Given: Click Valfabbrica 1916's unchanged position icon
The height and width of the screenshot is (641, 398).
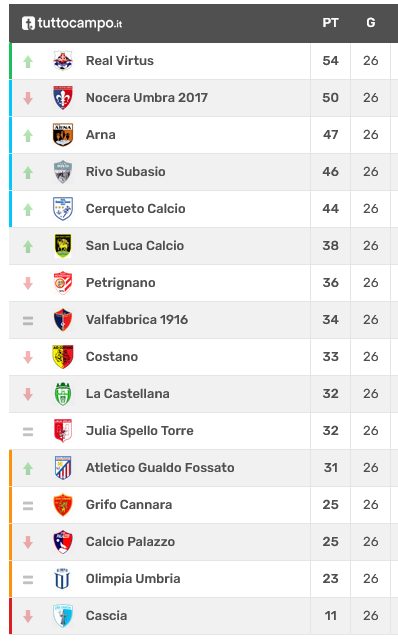Looking at the screenshot, I should point(28,320).
